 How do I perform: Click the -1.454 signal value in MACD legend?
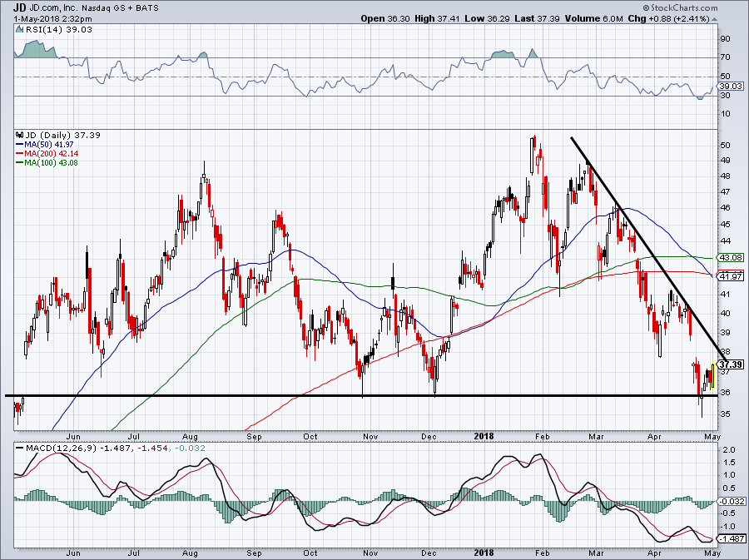click(x=152, y=448)
